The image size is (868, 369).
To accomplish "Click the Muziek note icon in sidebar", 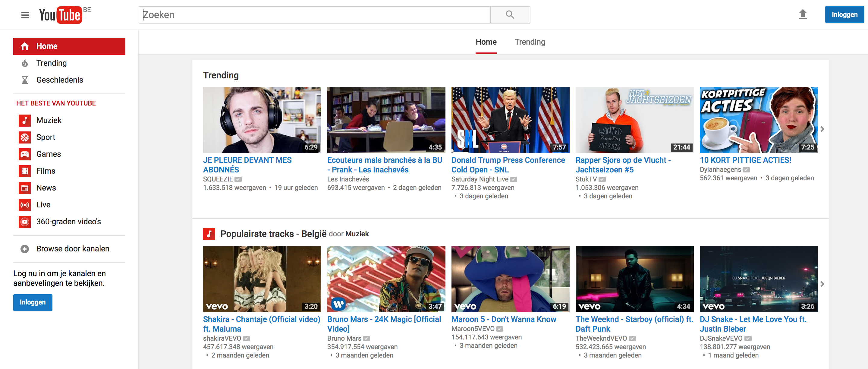I will pyautogui.click(x=25, y=120).
